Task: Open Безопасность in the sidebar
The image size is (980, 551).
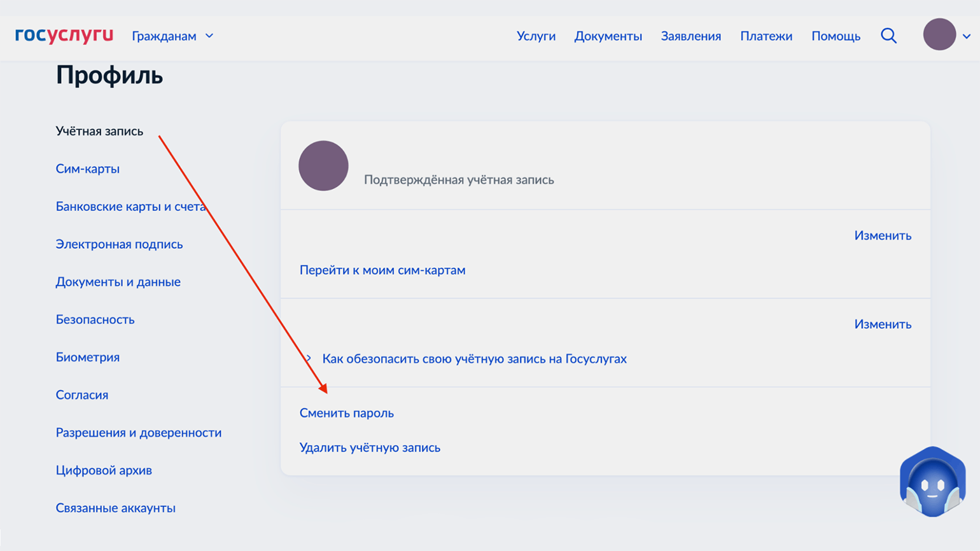Action: coord(95,319)
